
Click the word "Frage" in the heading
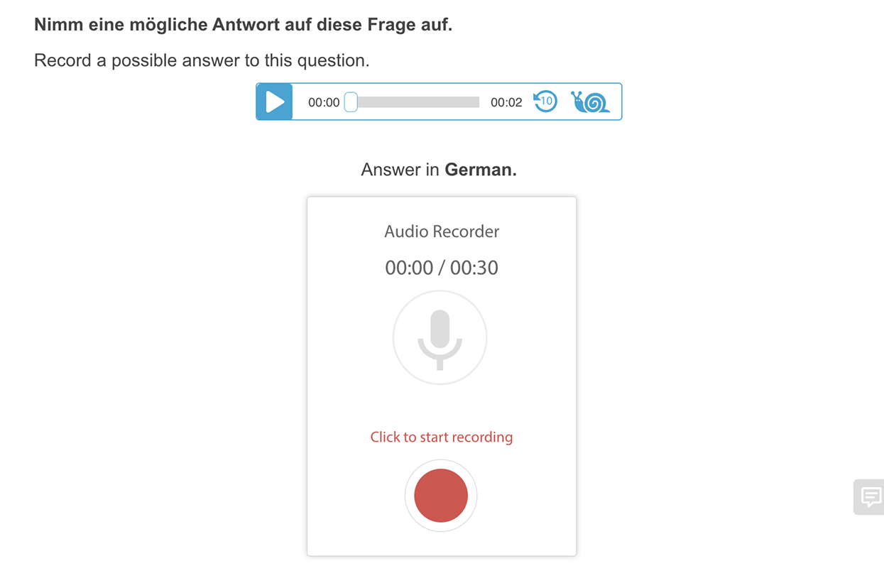(424, 25)
